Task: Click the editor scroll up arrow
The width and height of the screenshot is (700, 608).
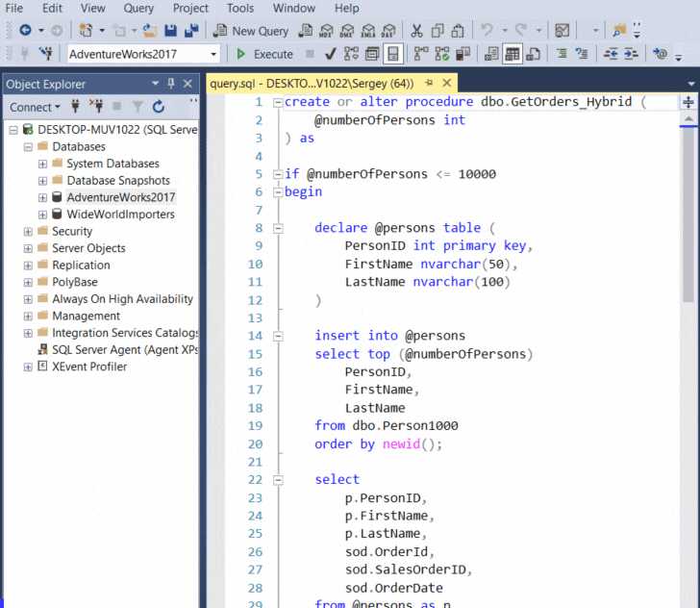Action: pyautogui.click(x=688, y=118)
